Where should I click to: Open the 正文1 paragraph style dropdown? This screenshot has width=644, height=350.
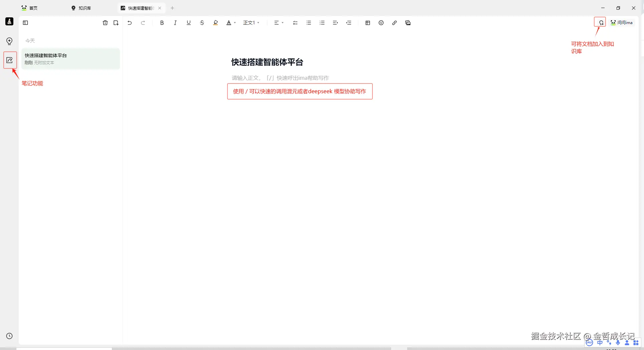click(251, 23)
